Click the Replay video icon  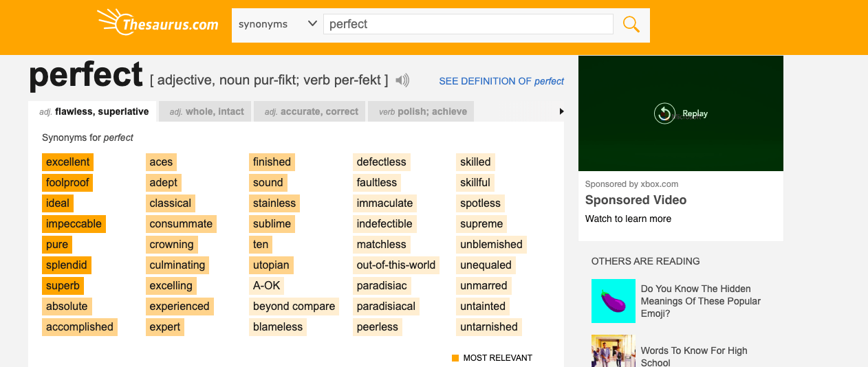coord(664,113)
